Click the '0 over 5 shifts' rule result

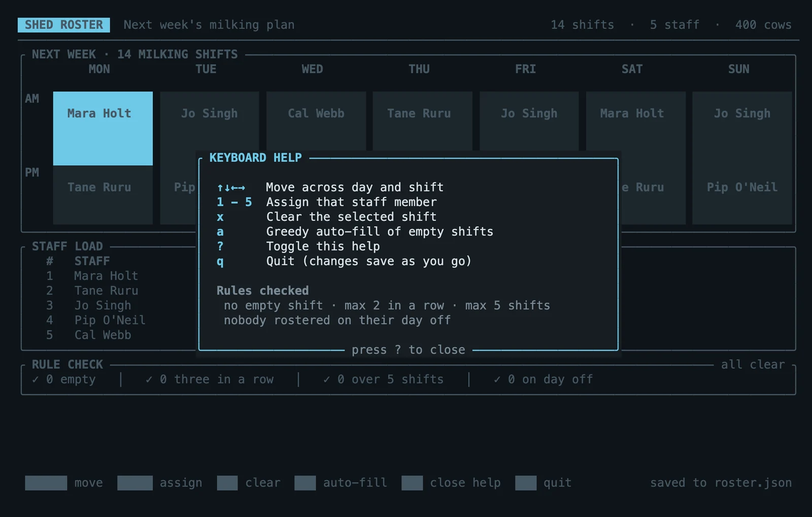coord(384,379)
